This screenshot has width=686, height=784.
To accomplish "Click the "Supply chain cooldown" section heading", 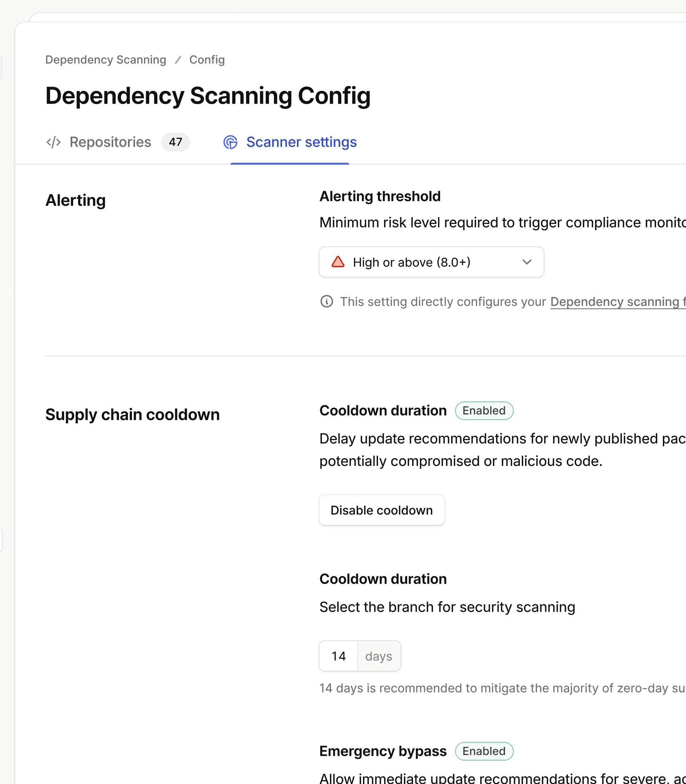I will (x=132, y=414).
